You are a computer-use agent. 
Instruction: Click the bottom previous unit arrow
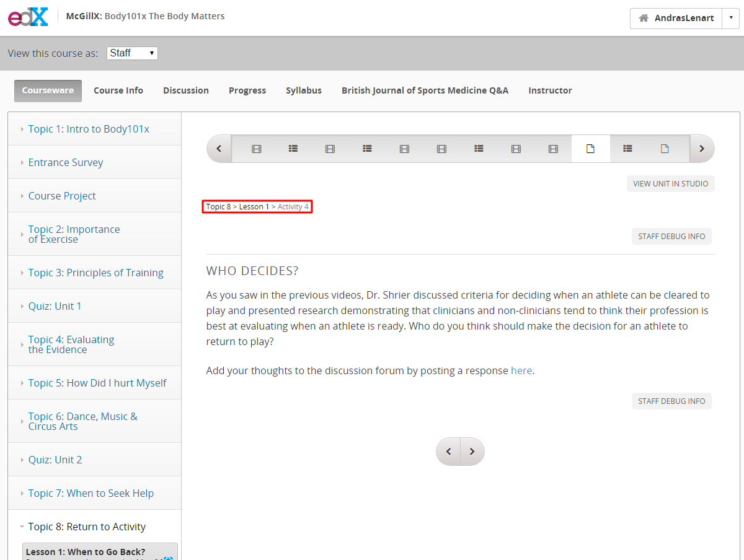tap(448, 452)
